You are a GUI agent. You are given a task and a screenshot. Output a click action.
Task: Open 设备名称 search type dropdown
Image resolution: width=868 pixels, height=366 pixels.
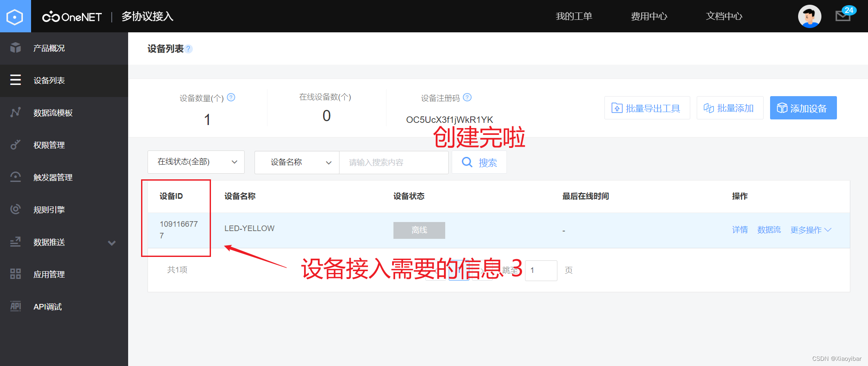[x=297, y=163]
